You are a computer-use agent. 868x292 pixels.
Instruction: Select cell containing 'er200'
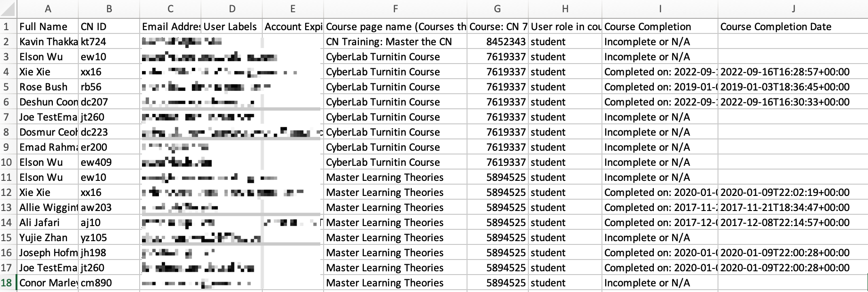click(x=109, y=147)
